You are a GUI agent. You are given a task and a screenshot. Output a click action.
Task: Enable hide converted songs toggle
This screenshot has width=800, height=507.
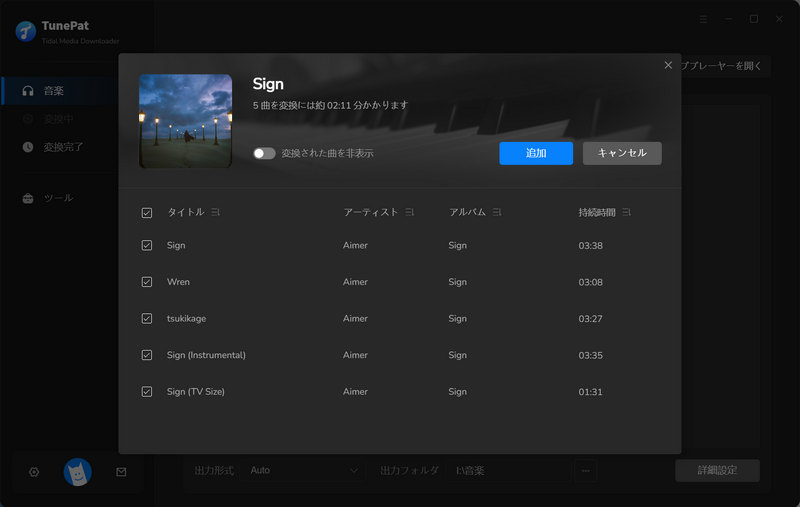(x=264, y=154)
